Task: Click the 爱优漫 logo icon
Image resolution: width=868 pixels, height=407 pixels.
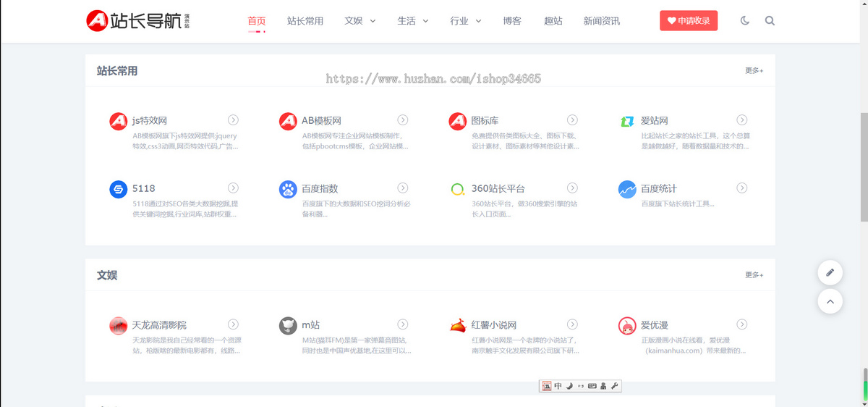Action: click(x=627, y=325)
